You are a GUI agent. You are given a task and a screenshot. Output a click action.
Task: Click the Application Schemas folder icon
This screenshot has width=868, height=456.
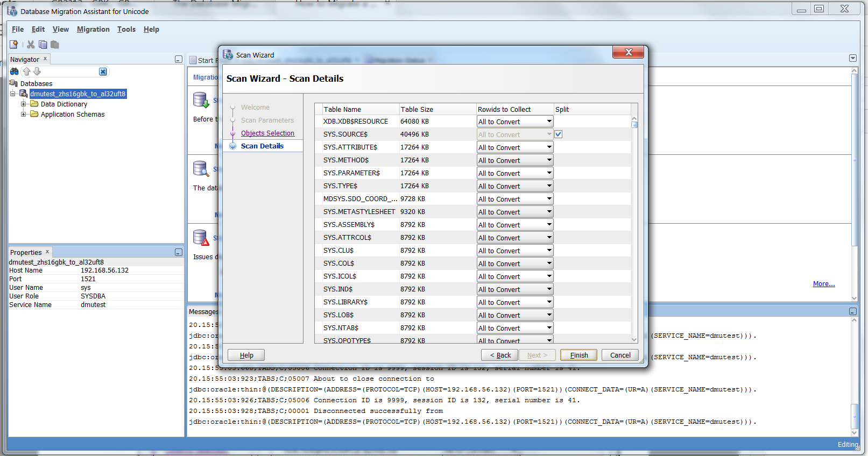click(x=34, y=114)
